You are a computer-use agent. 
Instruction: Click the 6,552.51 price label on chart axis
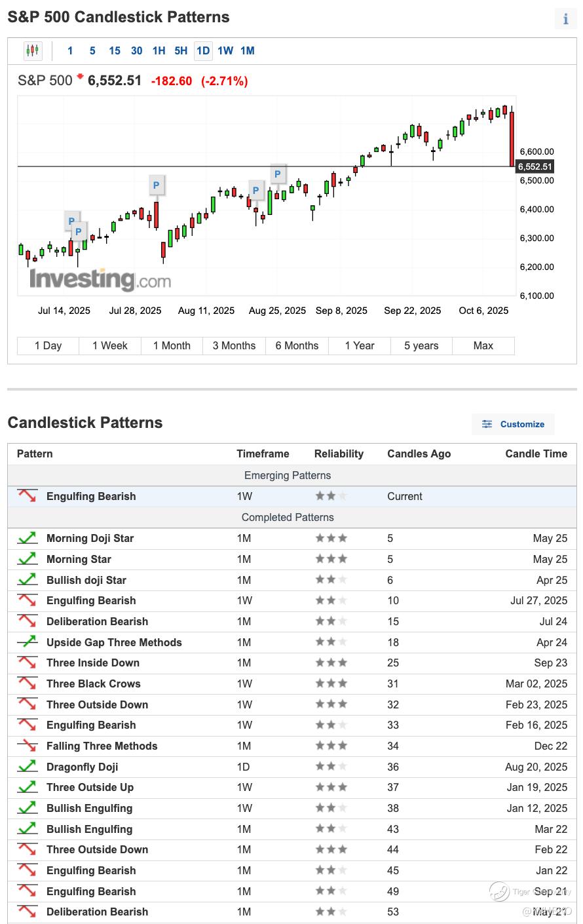click(536, 166)
